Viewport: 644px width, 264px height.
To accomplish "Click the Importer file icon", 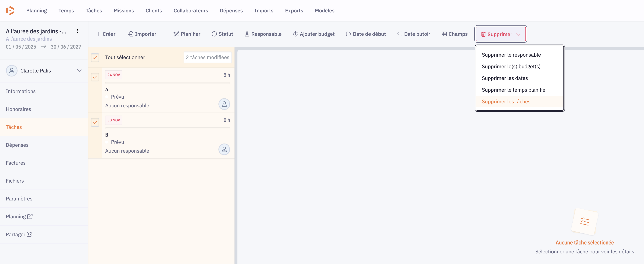I will [x=131, y=34].
